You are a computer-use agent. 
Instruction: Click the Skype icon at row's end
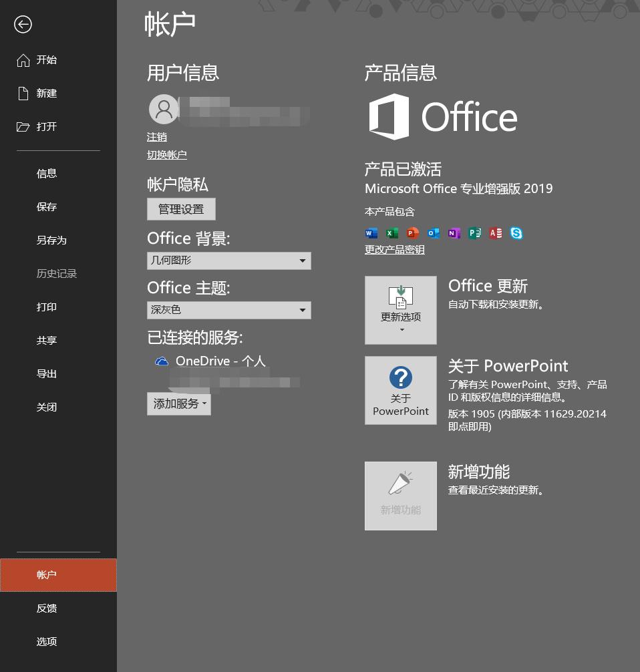tap(516, 233)
